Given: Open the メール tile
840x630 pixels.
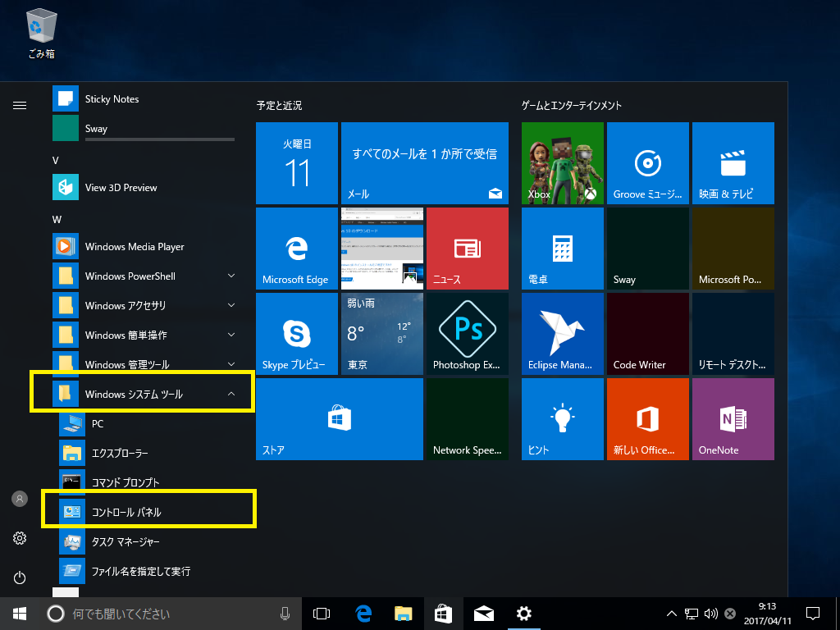Looking at the screenshot, I should pos(425,163).
